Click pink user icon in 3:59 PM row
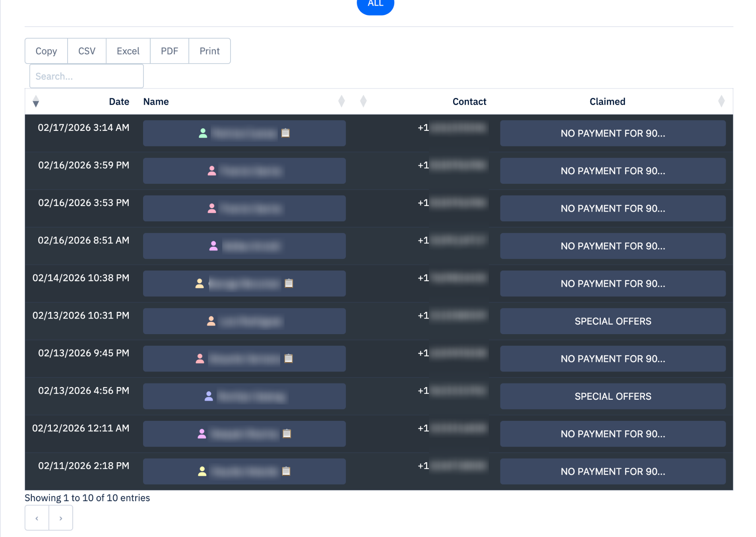 [212, 171]
